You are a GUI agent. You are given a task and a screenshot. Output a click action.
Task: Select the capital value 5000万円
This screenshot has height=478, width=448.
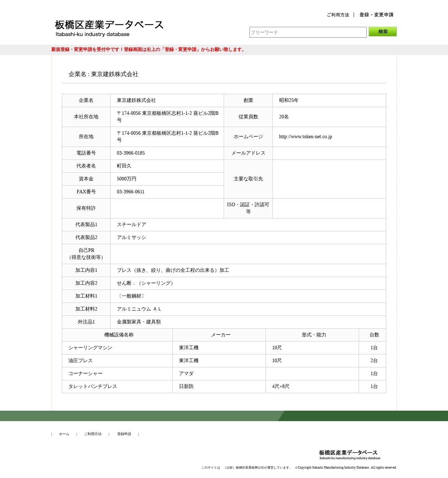[127, 179]
